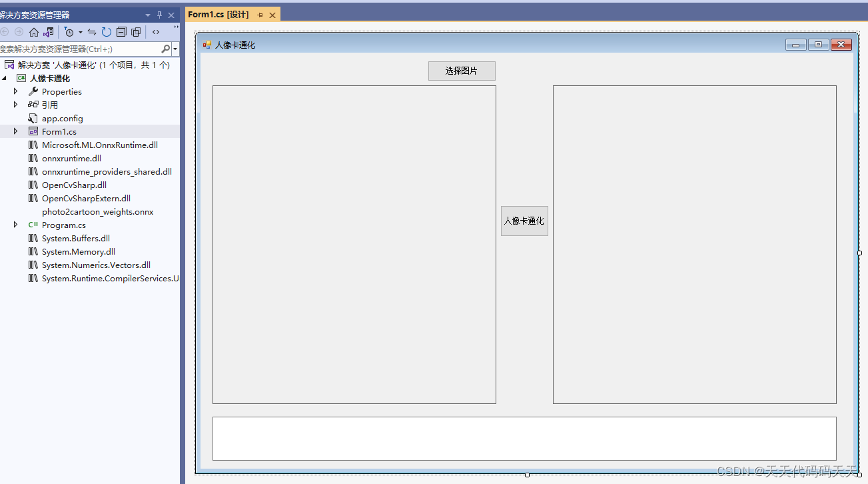This screenshot has width=868, height=484.
Task: Expand the 引用 references node
Action: (x=15, y=105)
